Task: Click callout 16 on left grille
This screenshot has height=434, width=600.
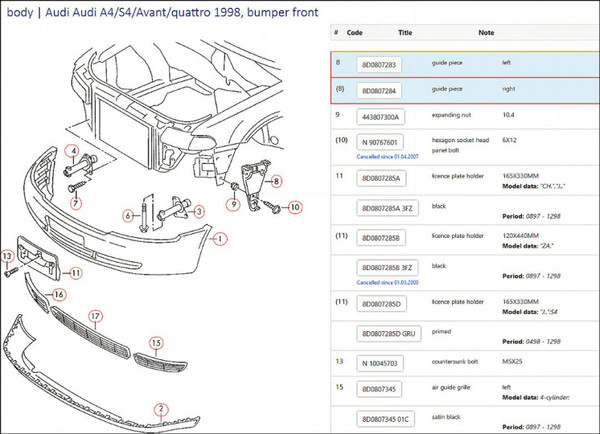Action: coord(59,294)
